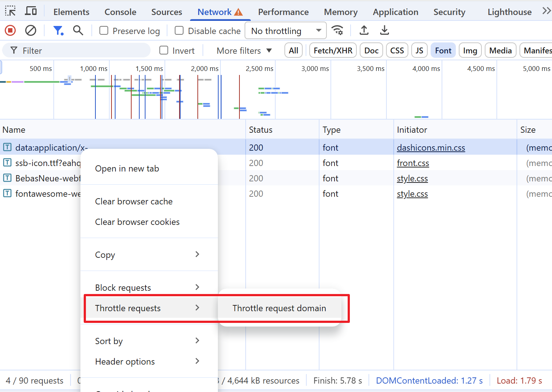Expand the More filters dropdown
This screenshot has width=552, height=392.
pos(244,50)
